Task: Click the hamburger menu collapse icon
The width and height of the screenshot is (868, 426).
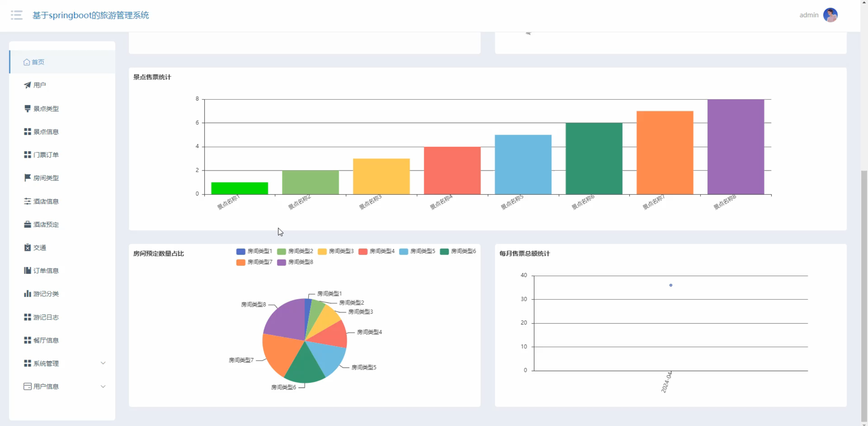Action: pos(16,15)
